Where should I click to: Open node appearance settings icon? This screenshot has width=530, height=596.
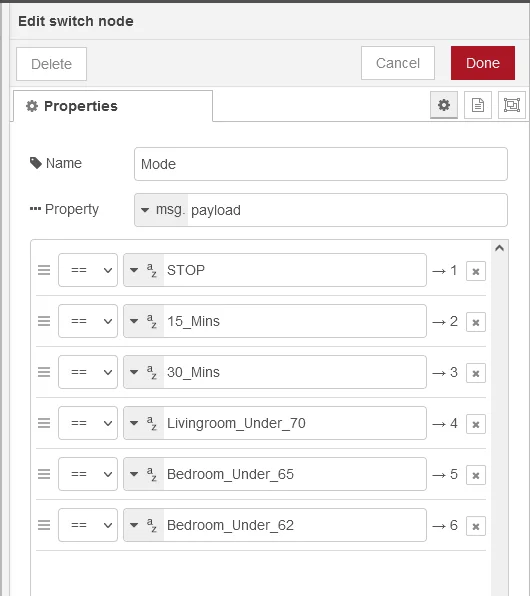(x=512, y=105)
